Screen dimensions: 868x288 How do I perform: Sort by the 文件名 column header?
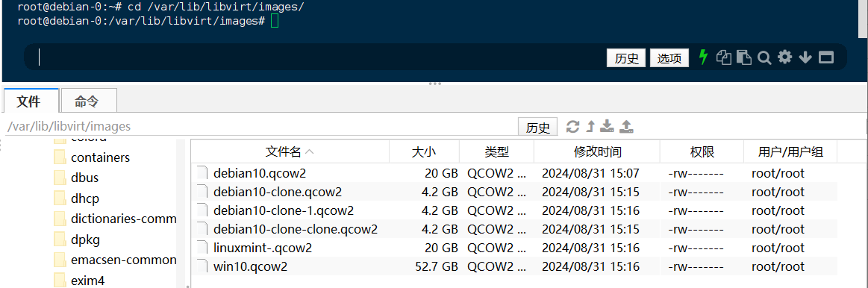pyautogui.click(x=290, y=151)
